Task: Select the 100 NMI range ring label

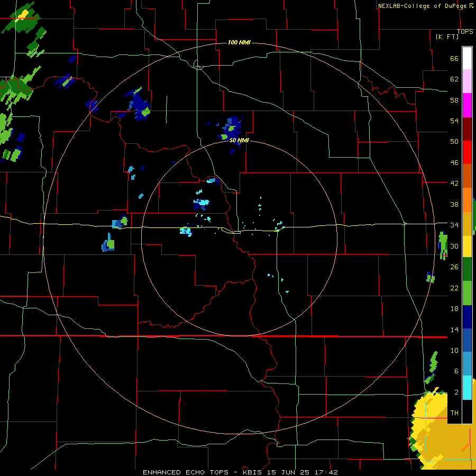Action: [x=239, y=42]
